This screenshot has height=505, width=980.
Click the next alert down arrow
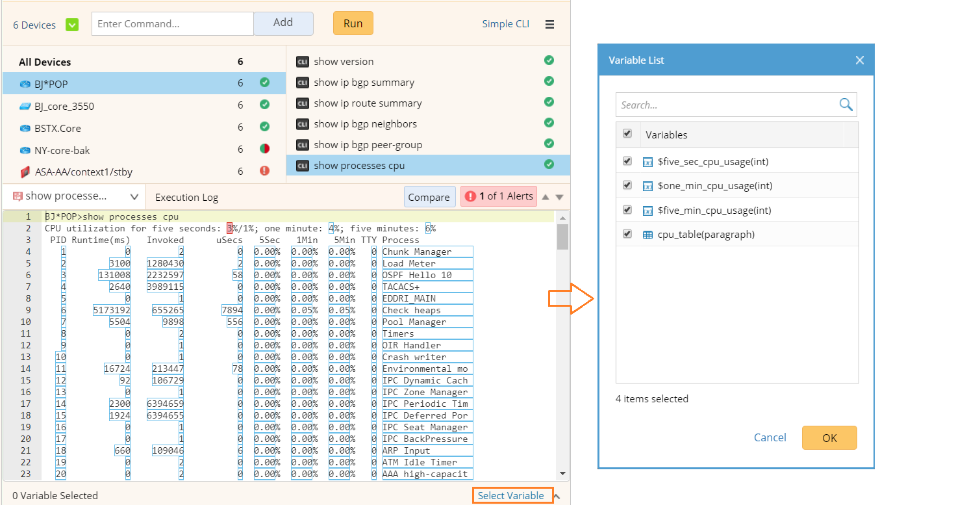coord(559,197)
